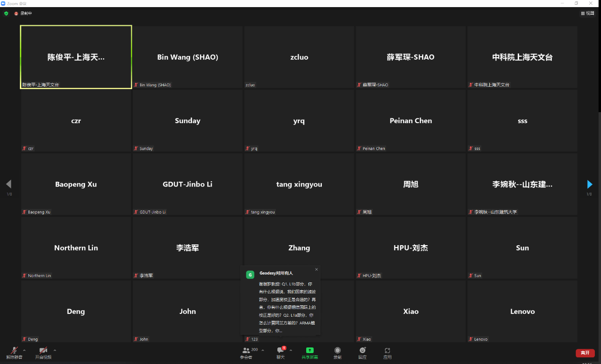The image size is (601, 364).
Task: Select the Bin Wang (SHAO) video tile
Action: (187, 57)
